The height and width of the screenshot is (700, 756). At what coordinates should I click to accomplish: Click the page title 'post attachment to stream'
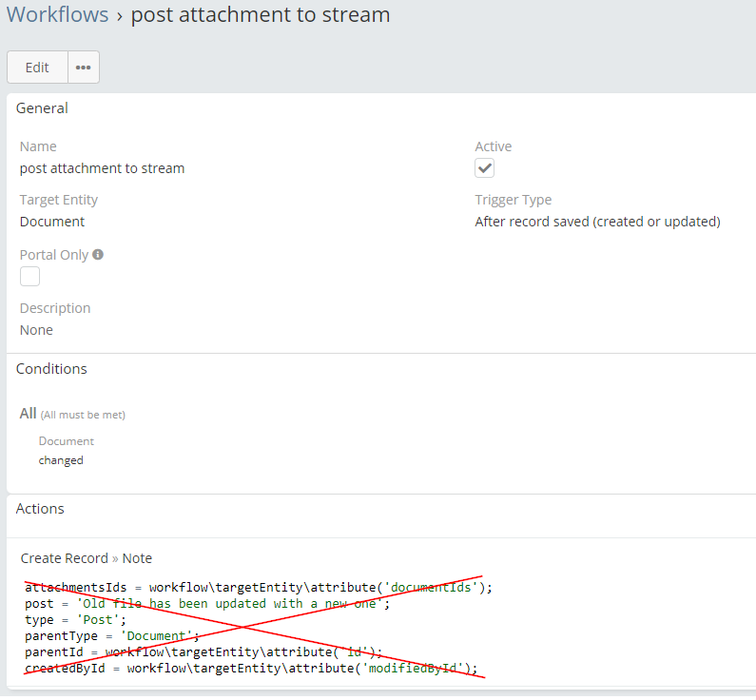260,15
